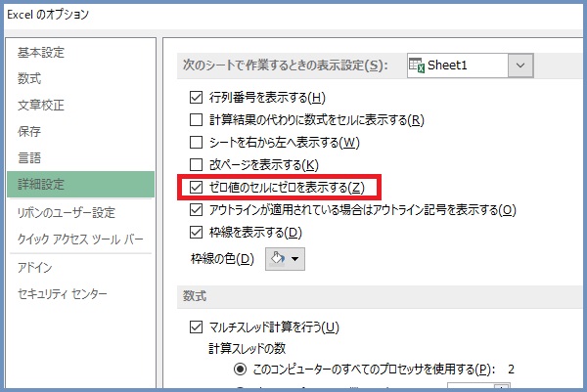Click the Excel worksheet icon beside Sheet1

pyautogui.click(x=417, y=65)
